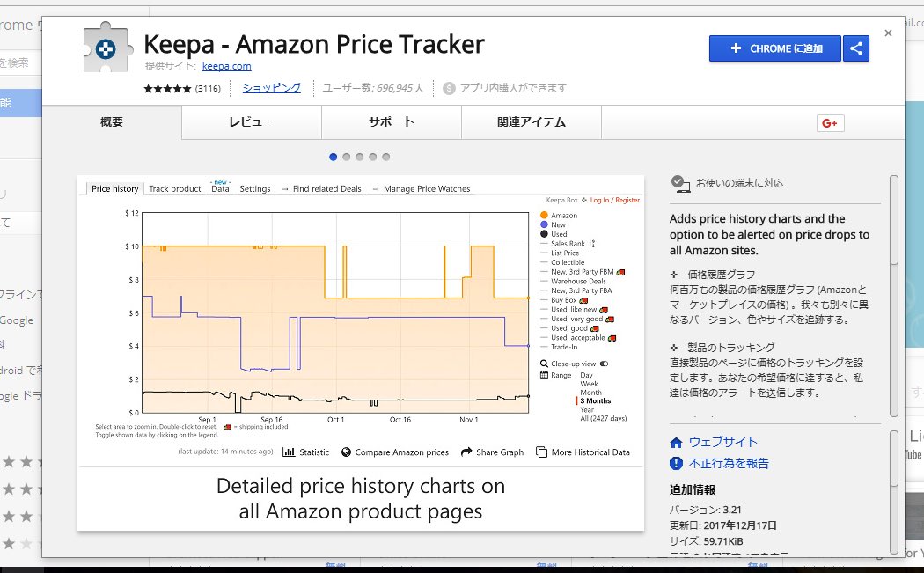Open the レビュー tab

252,122
